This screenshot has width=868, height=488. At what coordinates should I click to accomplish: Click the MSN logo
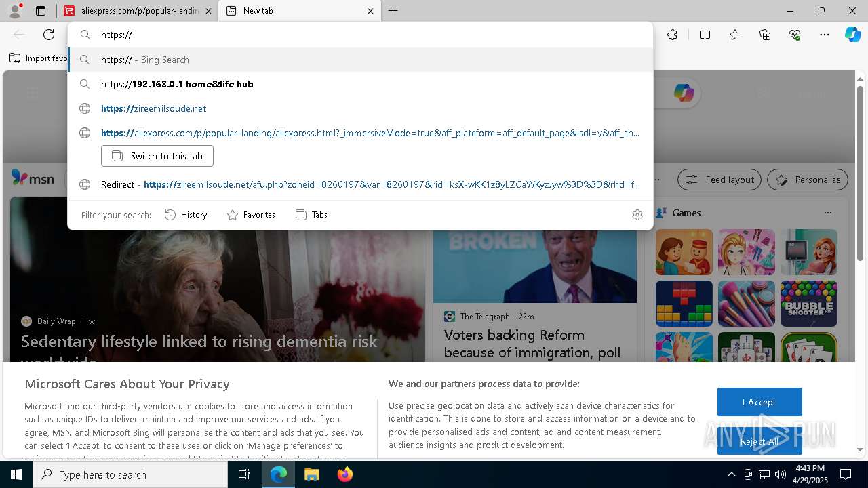[x=33, y=179]
